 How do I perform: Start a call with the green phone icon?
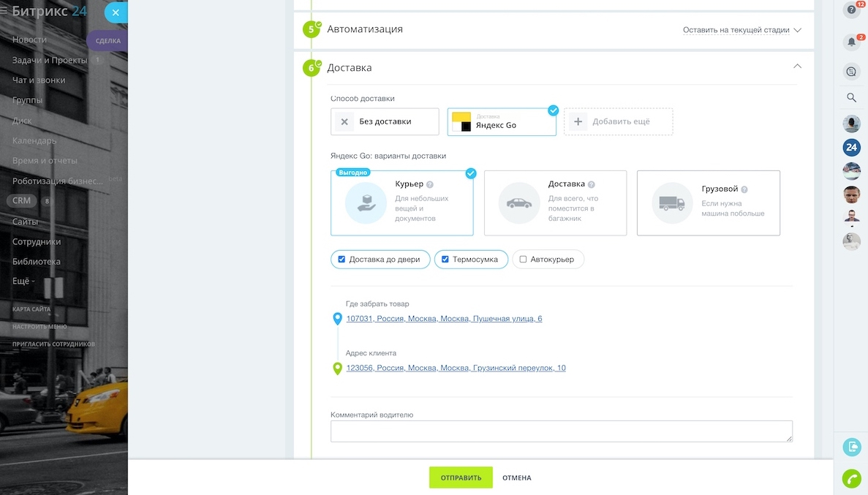(x=850, y=479)
